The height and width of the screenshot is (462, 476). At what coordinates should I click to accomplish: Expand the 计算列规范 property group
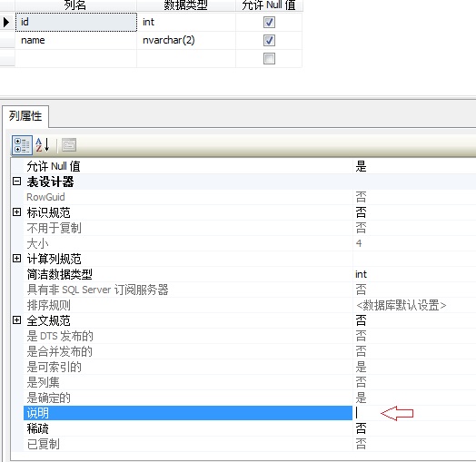point(17,259)
